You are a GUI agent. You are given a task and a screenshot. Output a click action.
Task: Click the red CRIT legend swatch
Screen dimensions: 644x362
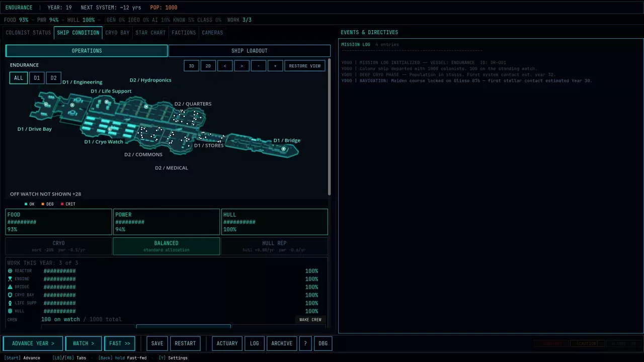coord(62,204)
